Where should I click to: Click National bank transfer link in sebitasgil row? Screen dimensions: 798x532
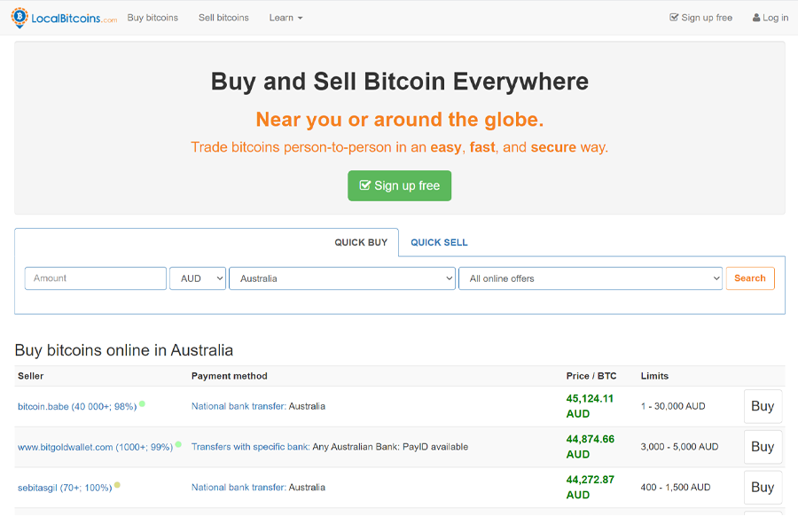(x=239, y=487)
